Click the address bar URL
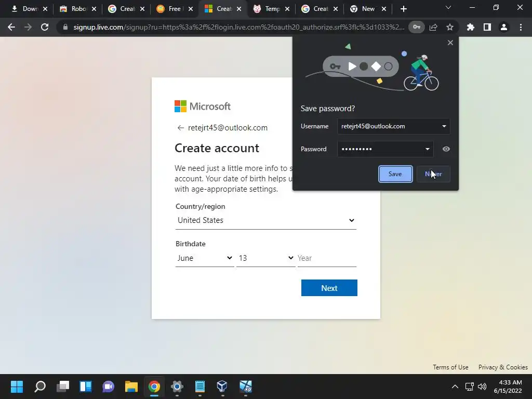Viewport: 532px width, 399px height. [x=238, y=27]
